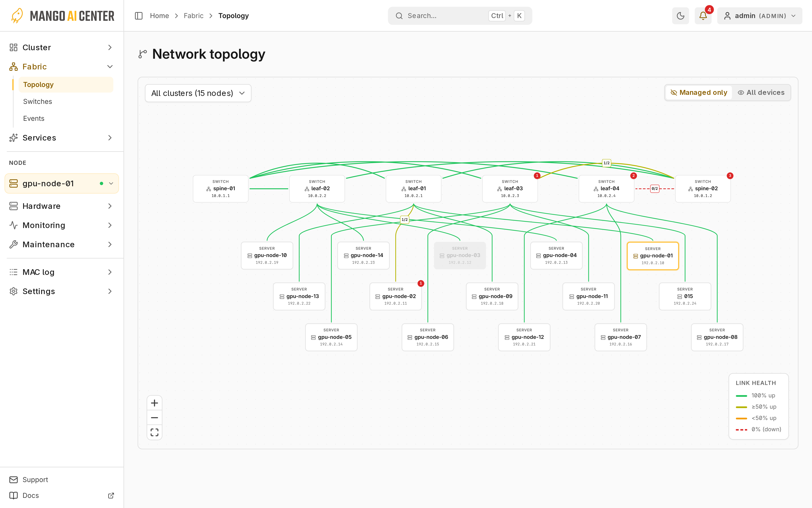Open the admin user menu
812x508 pixels.
[760, 16]
